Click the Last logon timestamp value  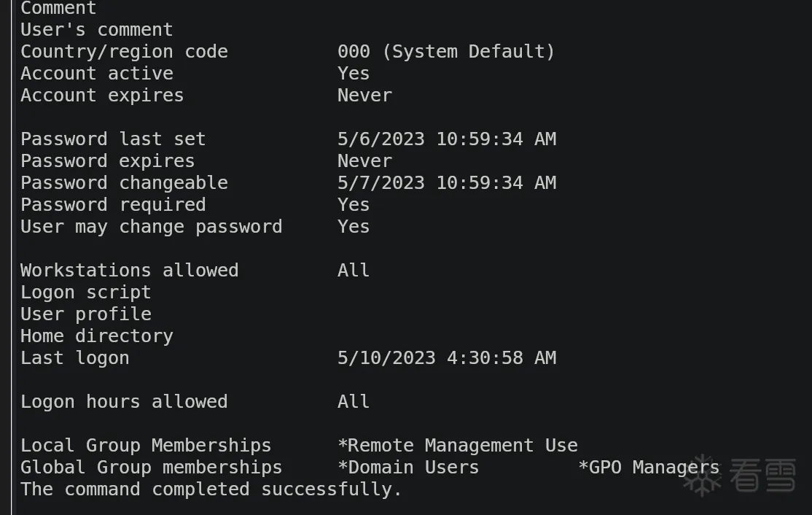[446, 358]
